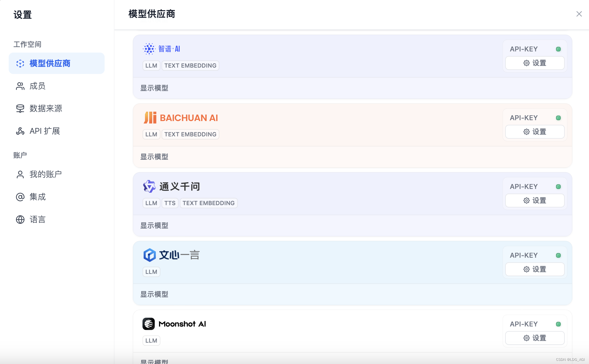Click the Wenxin Yiyan logo icon
589x364 pixels.
[149, 255]
